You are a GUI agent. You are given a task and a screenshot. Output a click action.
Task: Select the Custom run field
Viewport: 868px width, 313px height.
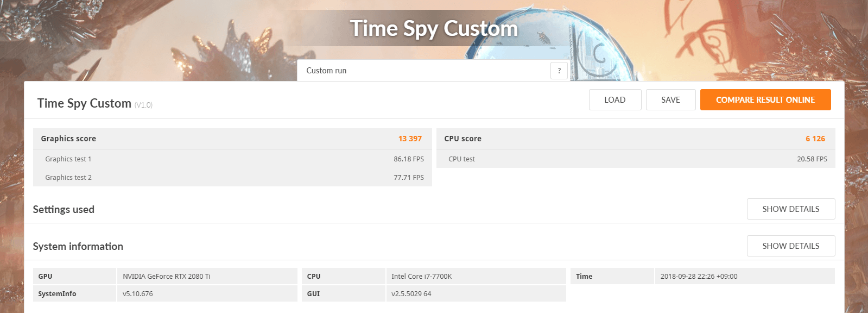coord(423,71)
